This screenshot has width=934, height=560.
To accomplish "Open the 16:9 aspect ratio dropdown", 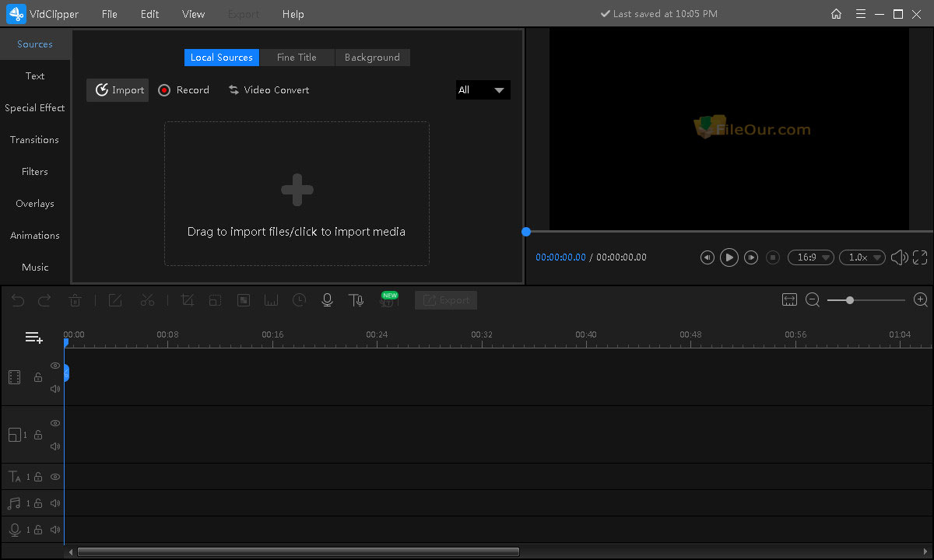I will [x=810, y=257].
